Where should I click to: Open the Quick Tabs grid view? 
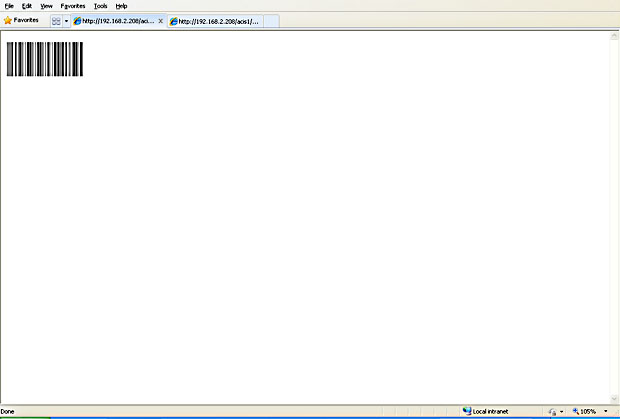coord(56,21)
